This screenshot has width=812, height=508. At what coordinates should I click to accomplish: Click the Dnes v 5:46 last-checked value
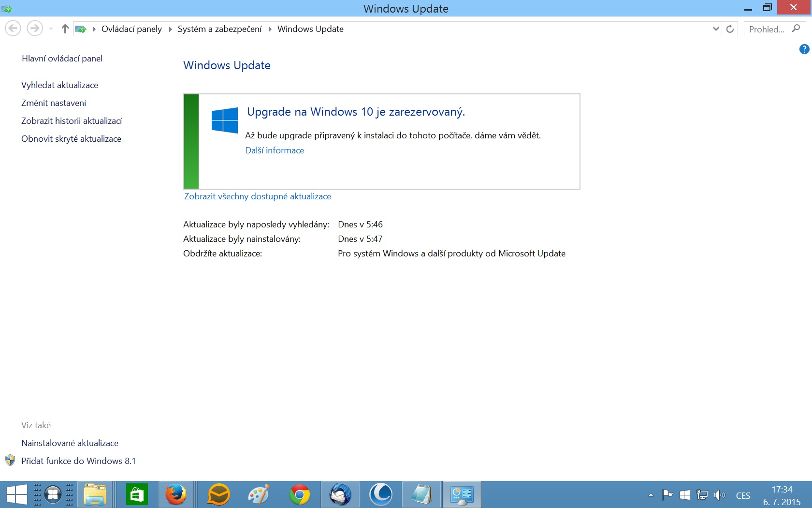coord(360,224)
